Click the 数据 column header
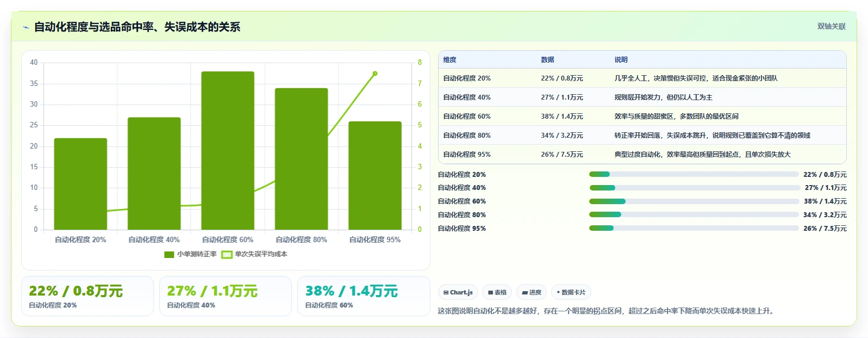Screen dimensions: 868x338 [547, 60]
